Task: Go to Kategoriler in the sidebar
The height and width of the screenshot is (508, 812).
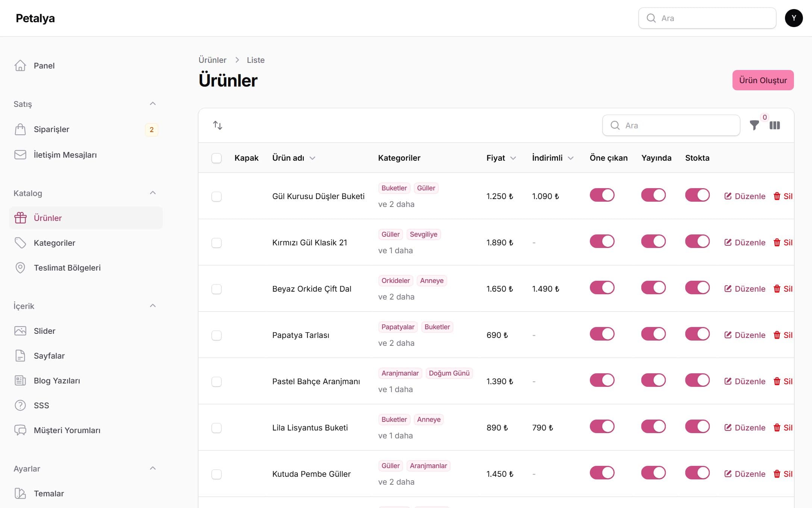Action: (x=86, y=243)
